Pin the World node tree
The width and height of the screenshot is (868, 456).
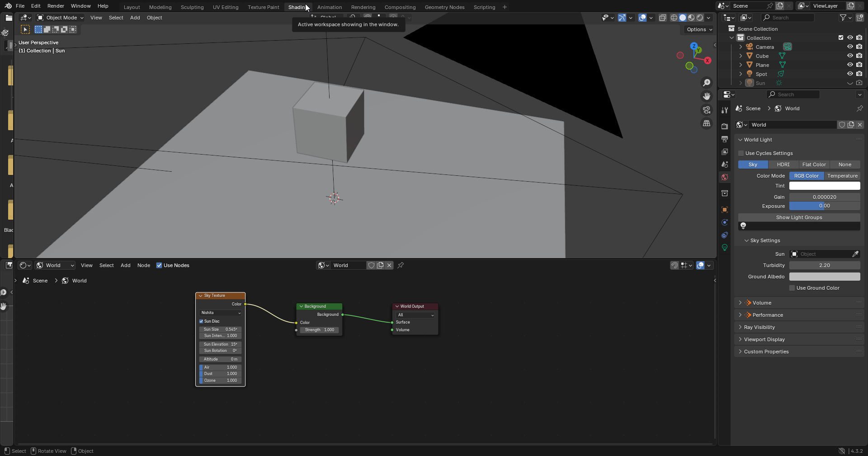point(401,265)
